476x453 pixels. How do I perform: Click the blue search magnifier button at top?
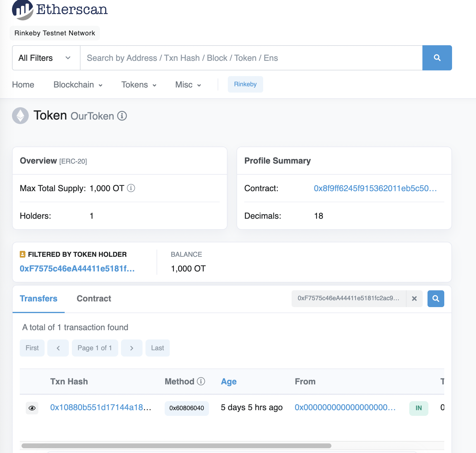(x=437, y=58)
